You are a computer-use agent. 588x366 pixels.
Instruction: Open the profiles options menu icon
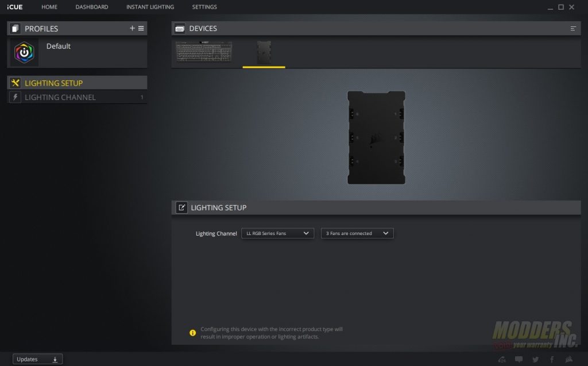[141, 28]
